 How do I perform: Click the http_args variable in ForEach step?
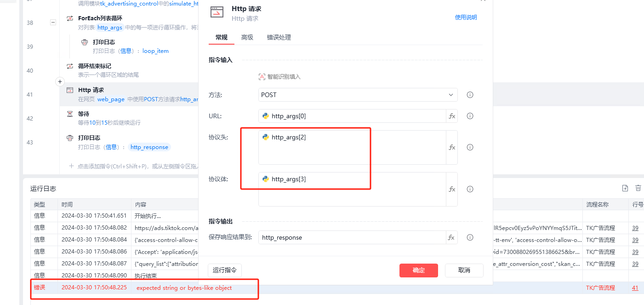pos(110,28)
